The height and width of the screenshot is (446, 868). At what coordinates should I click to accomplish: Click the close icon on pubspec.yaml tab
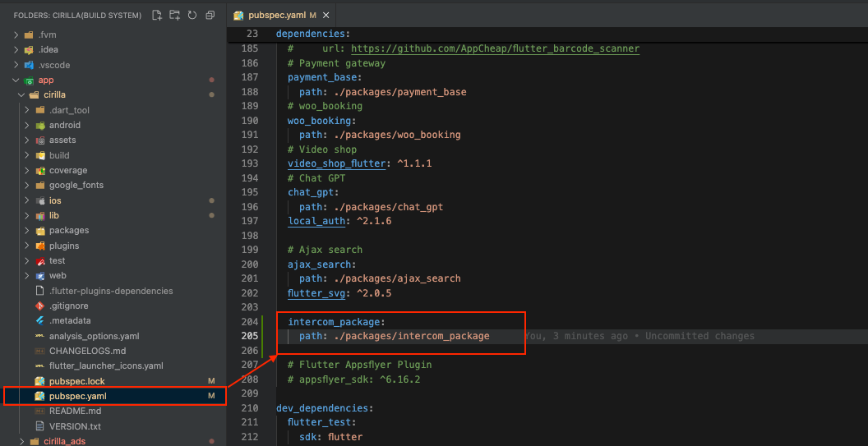click(x=325, y=16)
